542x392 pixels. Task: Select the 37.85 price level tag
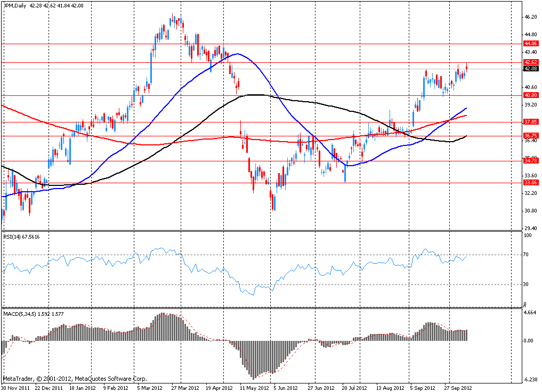[530, 122]
